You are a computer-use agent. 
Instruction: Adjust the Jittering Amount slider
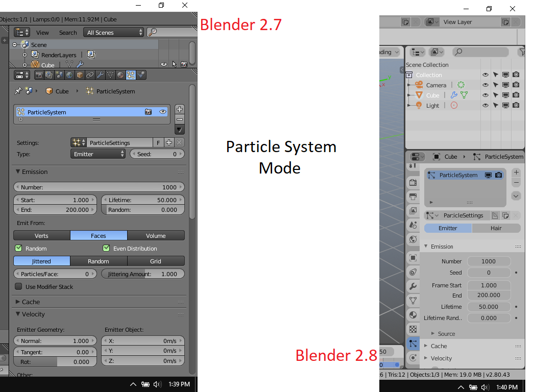tap(143, 274)
